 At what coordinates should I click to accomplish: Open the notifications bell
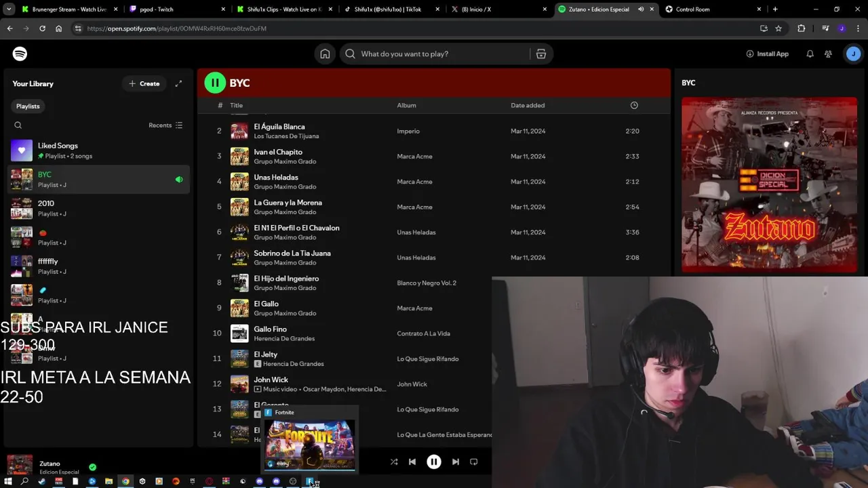pyautogui.click(x=810, y=54)
